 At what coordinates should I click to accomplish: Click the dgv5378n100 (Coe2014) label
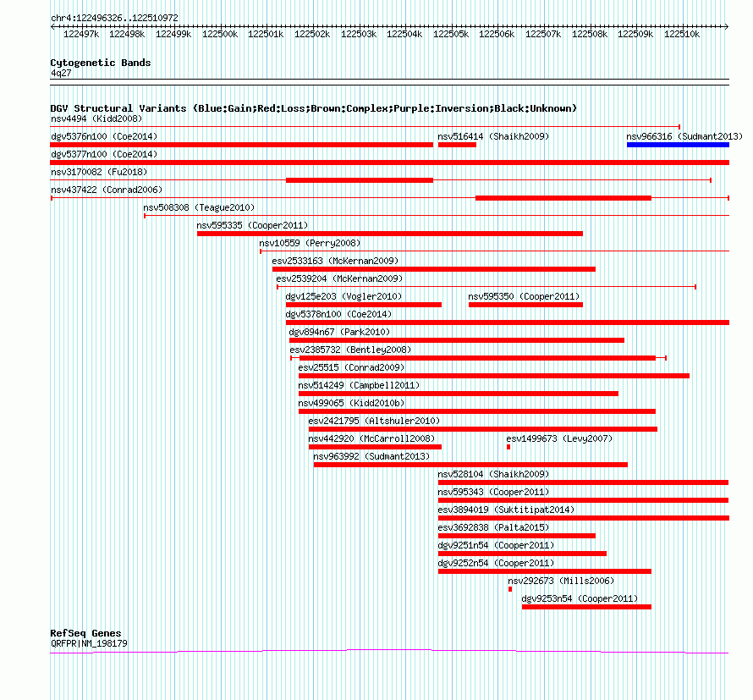point(338,314)
